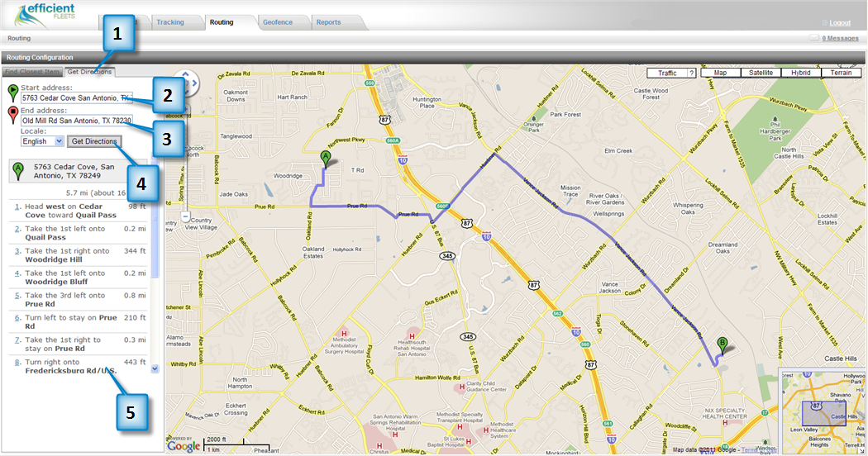Viewport: 868px width, 456px height.
Task: Click step 6 Turn left to stay Prue Rd
Action: (x=78, y=321)
